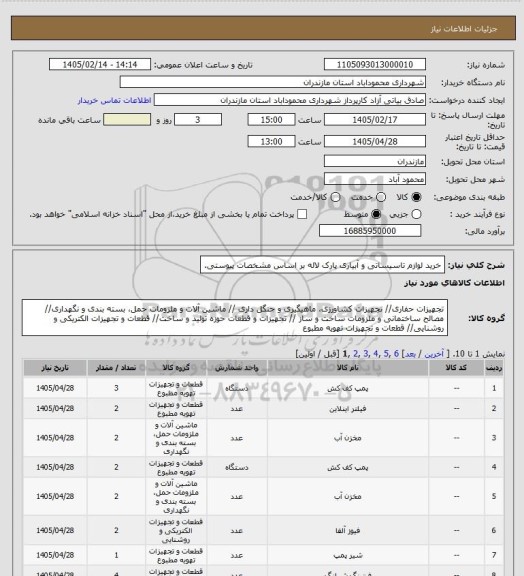Image resolution: width=524 pixels, height=576 pixels.
Task: Choose the جزیی purchase type radio
Action: point(416,214)
